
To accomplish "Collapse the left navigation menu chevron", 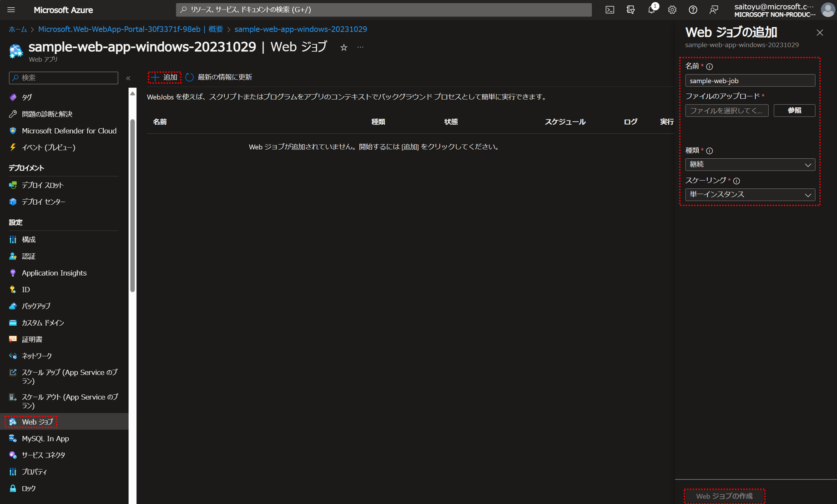I will 128,78.
